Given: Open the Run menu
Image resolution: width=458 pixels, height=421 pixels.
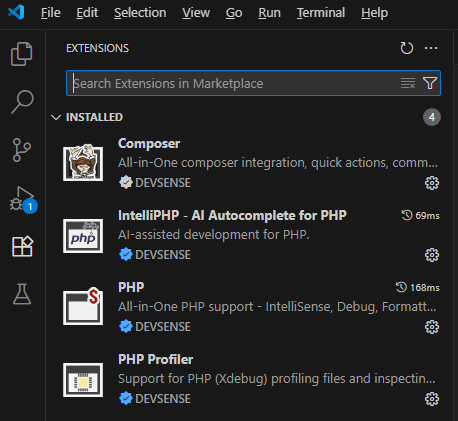Looking at the screenshot, I should pos(269,13).
